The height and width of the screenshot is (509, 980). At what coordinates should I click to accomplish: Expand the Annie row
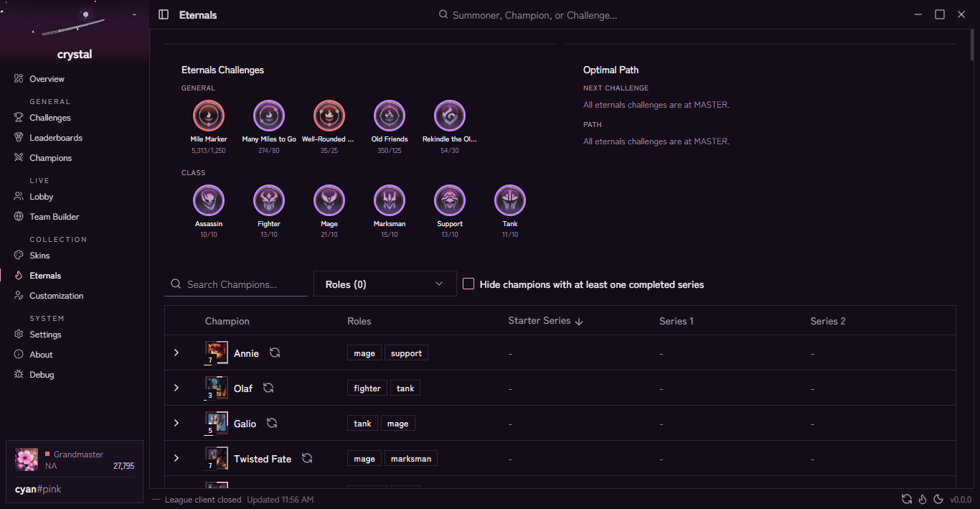[x=176, y=352]
